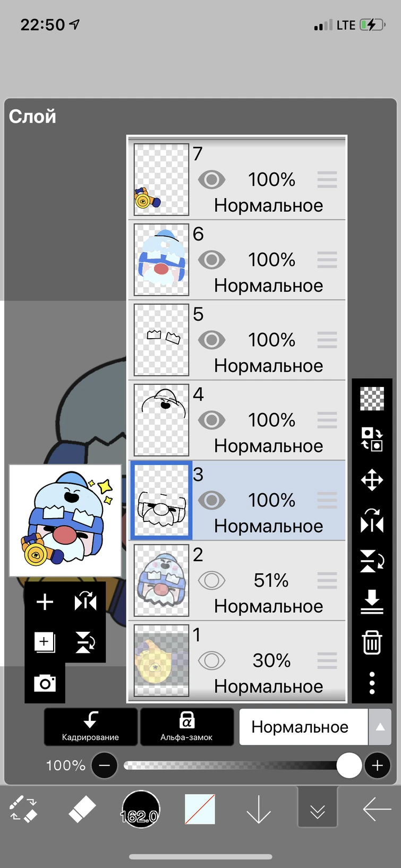This screenshot has width=401, height=868.
Task: Collapse layers panel with double chevron
Action: tap(318, 807)
